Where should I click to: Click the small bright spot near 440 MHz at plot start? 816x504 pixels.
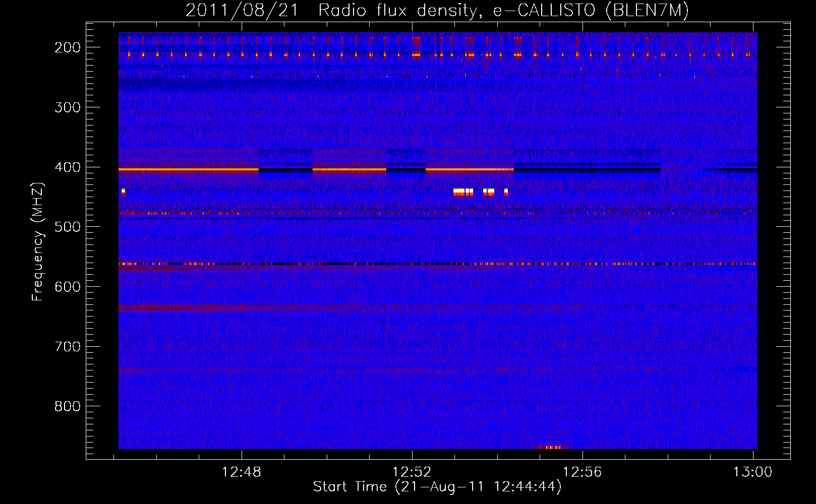pos(123,192)
